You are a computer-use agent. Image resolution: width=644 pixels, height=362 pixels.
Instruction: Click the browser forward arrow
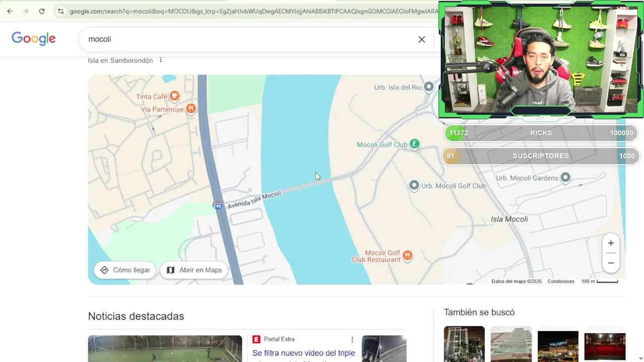click(x=26, y=11)
